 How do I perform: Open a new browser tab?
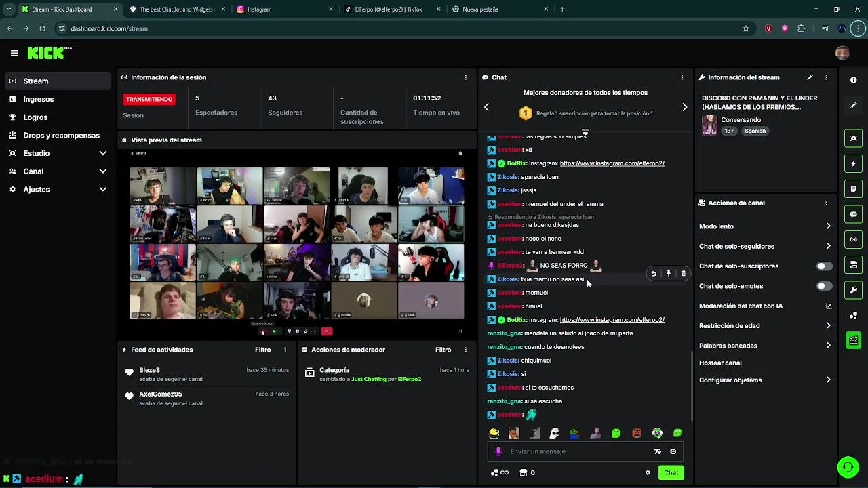pos(562,9)
